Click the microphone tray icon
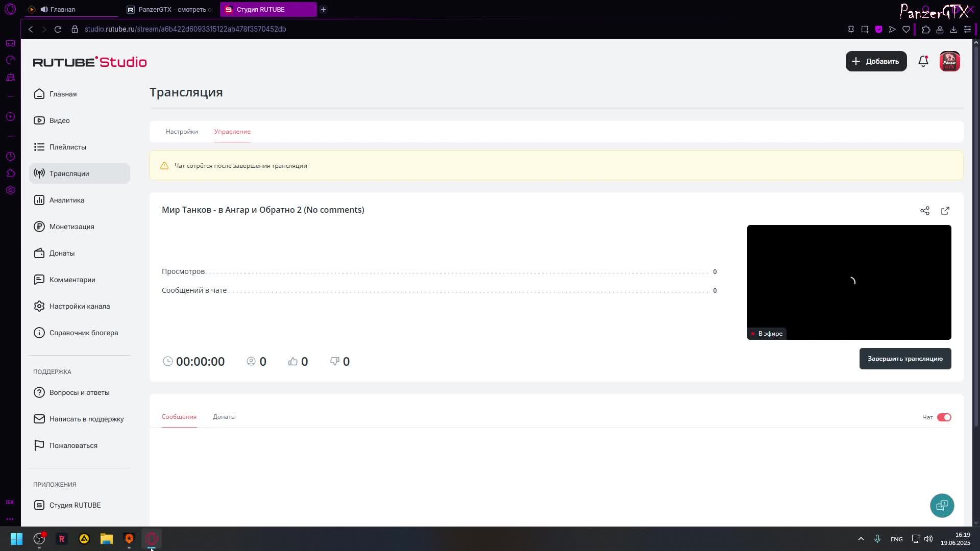 tap(877, 539)
